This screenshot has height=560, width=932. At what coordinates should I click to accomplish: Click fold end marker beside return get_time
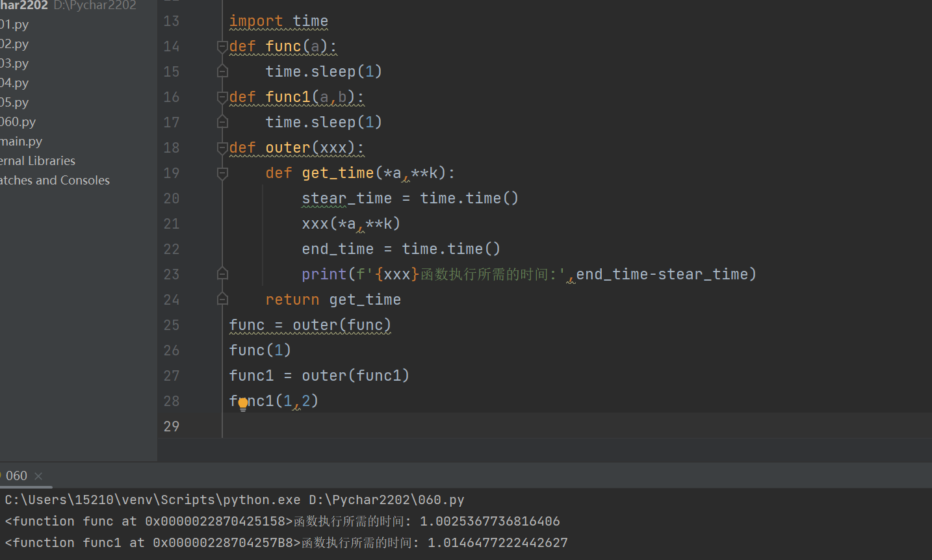[x=222, y=299]
